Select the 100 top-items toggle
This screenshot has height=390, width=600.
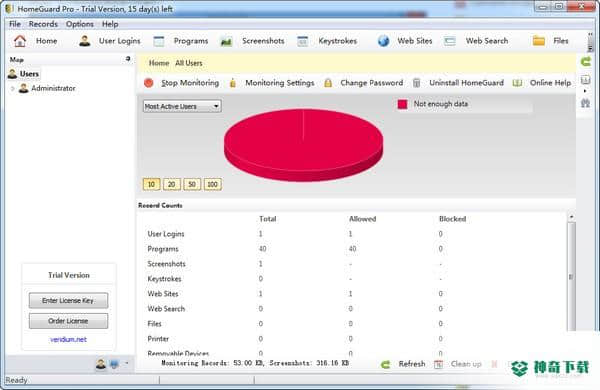pos(212,184)
